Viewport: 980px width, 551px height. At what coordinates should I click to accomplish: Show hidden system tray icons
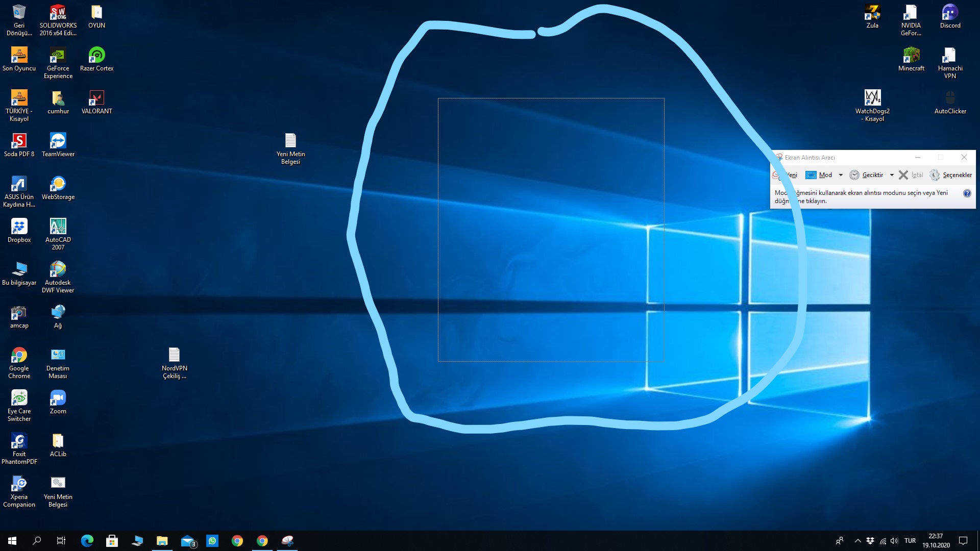[x=857, y=541]
